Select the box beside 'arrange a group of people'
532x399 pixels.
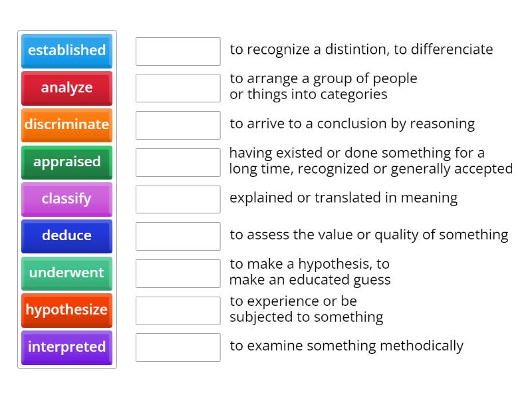(x=178, y=88)
